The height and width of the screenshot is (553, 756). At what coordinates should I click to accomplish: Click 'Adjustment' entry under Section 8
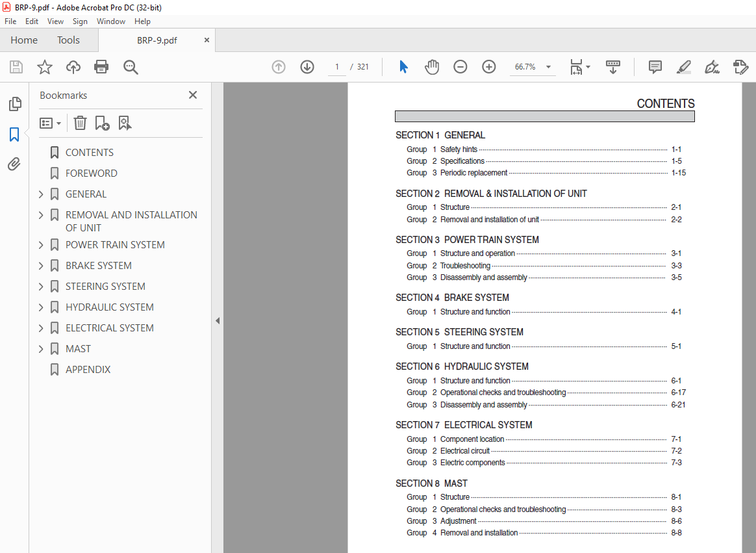tap(458, 521)
